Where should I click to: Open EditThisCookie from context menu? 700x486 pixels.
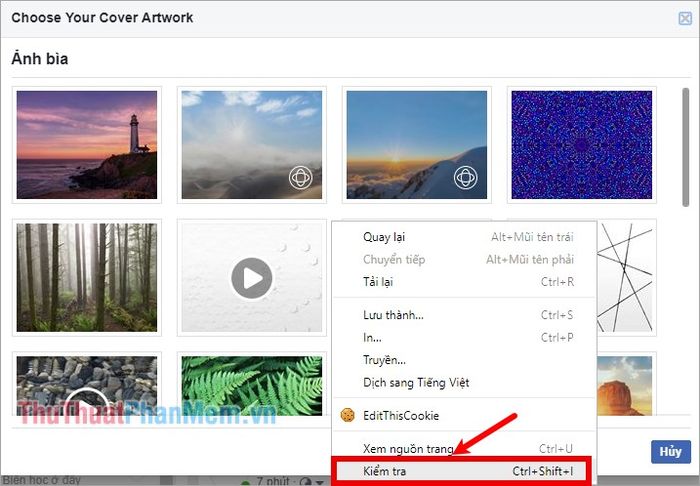tap(464, 415)
